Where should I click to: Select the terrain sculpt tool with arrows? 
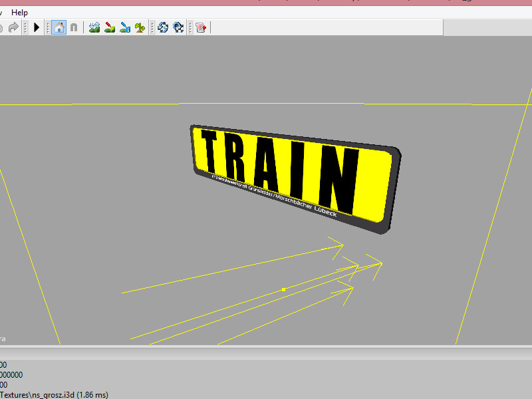tap(94, 27)
